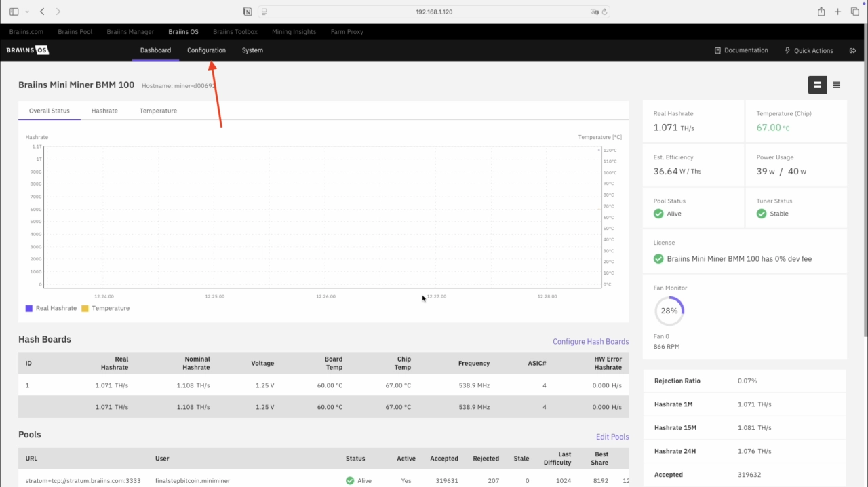
Task: Click the 39 W / 40 W power usage
Action: pyautogui.click(x=781, y=172)
